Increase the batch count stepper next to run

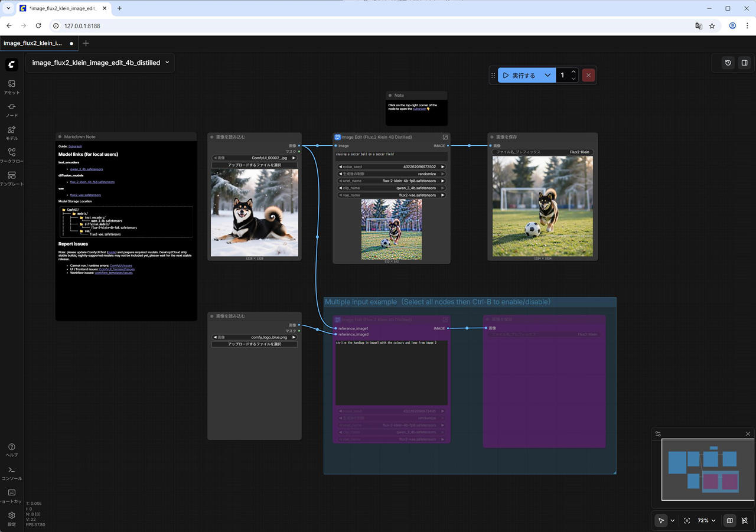[x=573, y=72]
